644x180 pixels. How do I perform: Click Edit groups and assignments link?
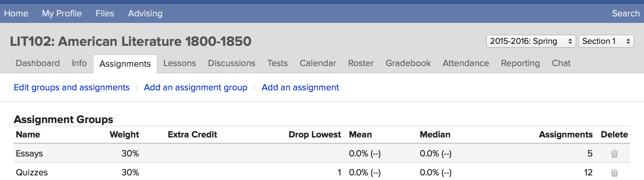click(71, 87)
